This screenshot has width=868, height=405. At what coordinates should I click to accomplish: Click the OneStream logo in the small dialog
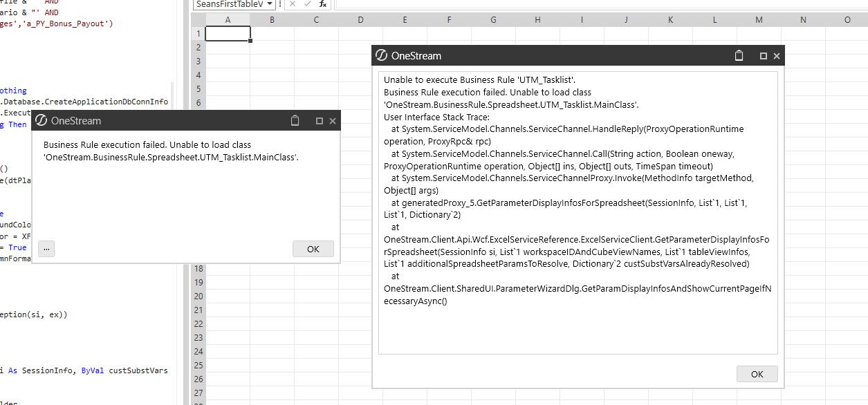click(41, 121)
